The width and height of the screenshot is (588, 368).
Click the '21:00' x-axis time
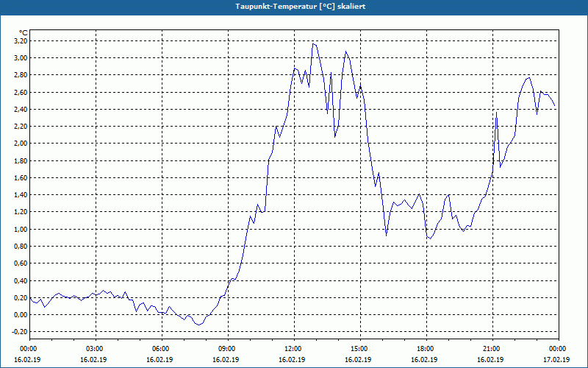pos(492,349)
